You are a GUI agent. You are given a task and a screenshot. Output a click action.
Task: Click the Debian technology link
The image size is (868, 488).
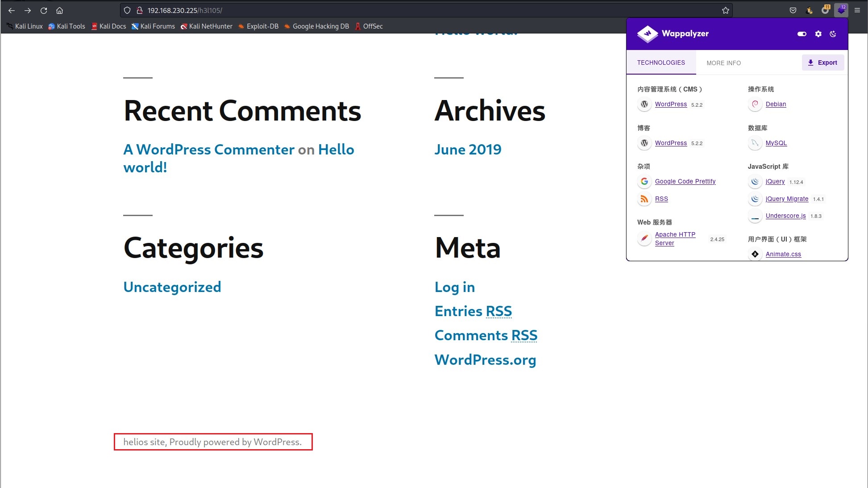(x=776, y=104)
